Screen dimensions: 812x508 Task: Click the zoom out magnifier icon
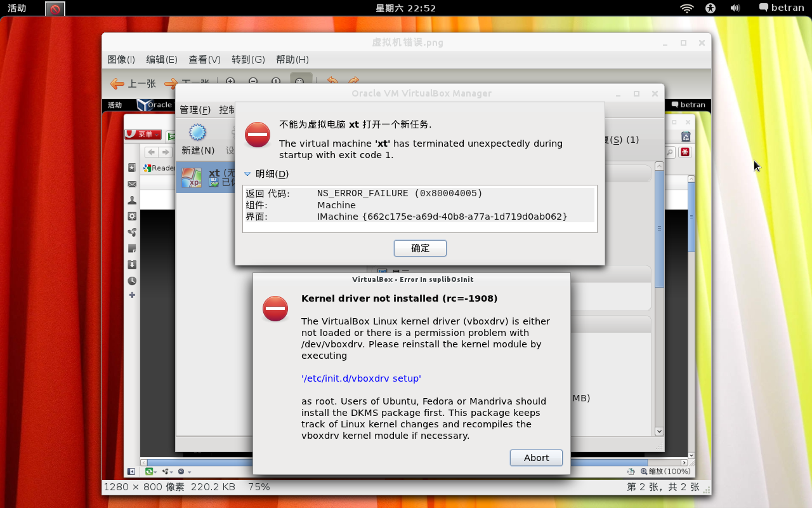(x=253, y=82)
